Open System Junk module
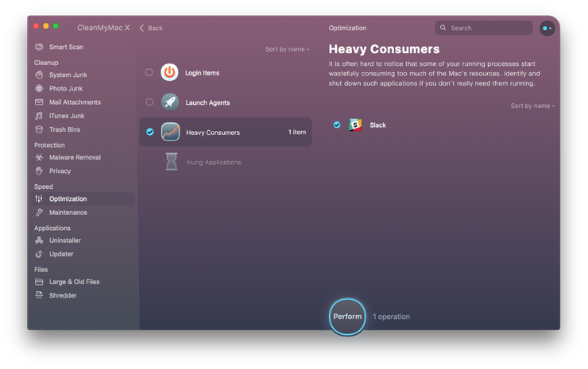Viewport: 588px width, 369px height. coord(68,75)
